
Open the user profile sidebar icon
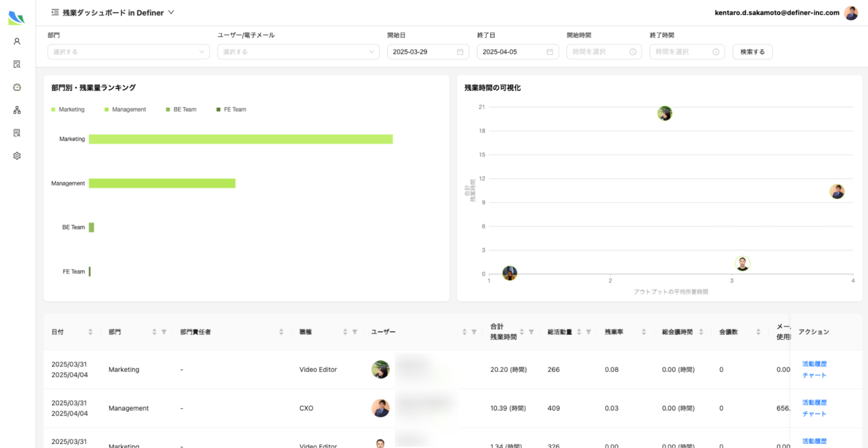[17, 41]
